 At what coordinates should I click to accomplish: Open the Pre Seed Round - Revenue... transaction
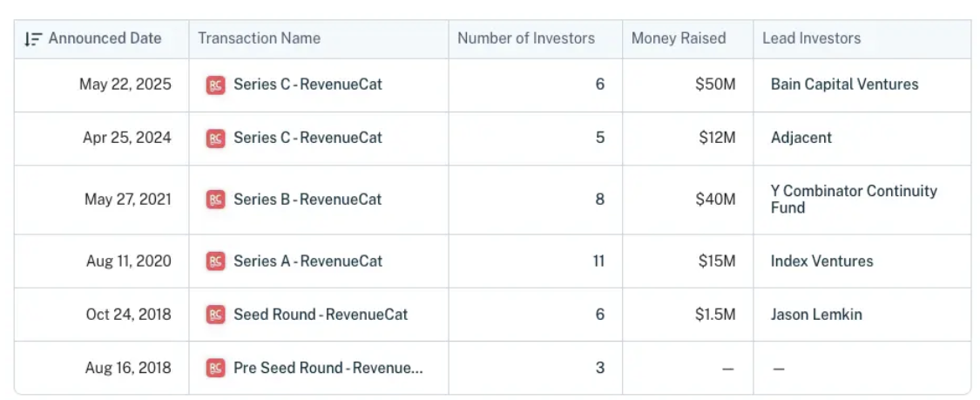pos(328,368)
